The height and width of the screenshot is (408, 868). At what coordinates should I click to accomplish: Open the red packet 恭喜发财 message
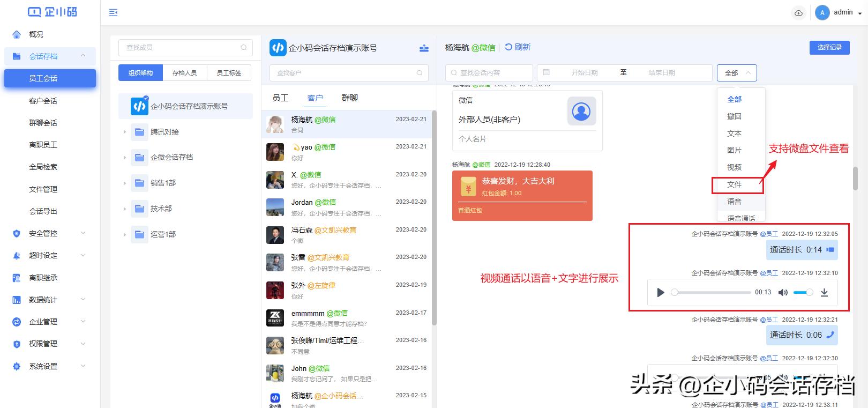pyautogui.click(x=522, y=196)
